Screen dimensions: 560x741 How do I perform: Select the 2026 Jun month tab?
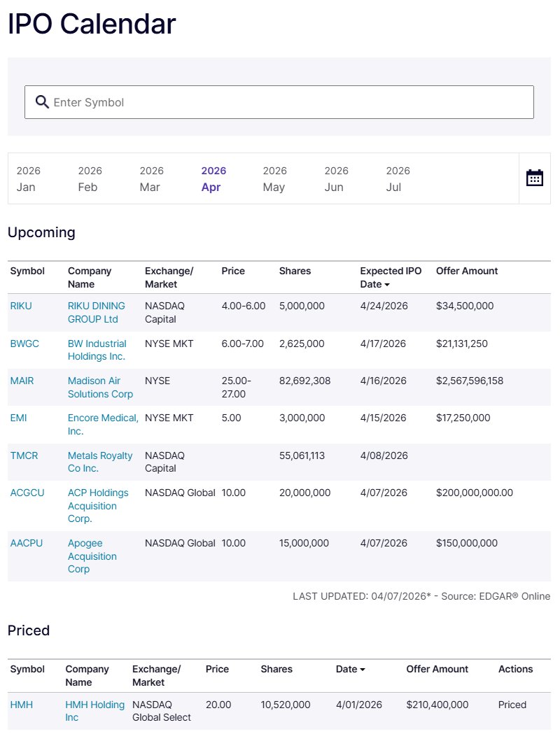(x=337, y=178)
